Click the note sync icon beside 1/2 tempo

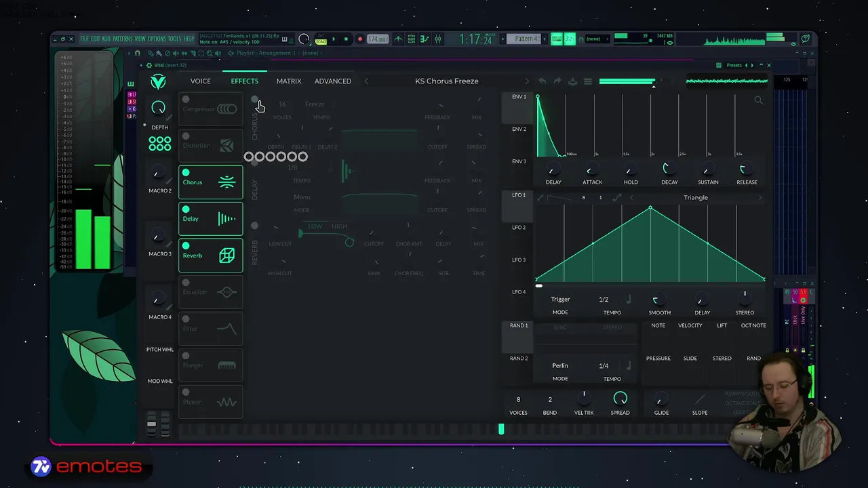tap(629, 299)
